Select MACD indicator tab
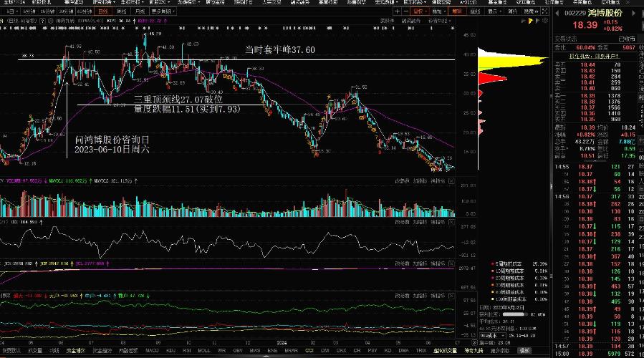 tap(152, 351)
